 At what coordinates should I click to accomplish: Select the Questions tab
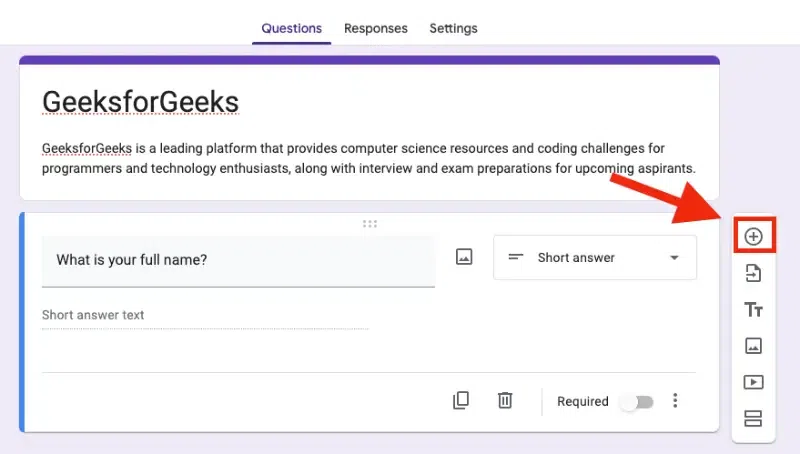point(291,28)
